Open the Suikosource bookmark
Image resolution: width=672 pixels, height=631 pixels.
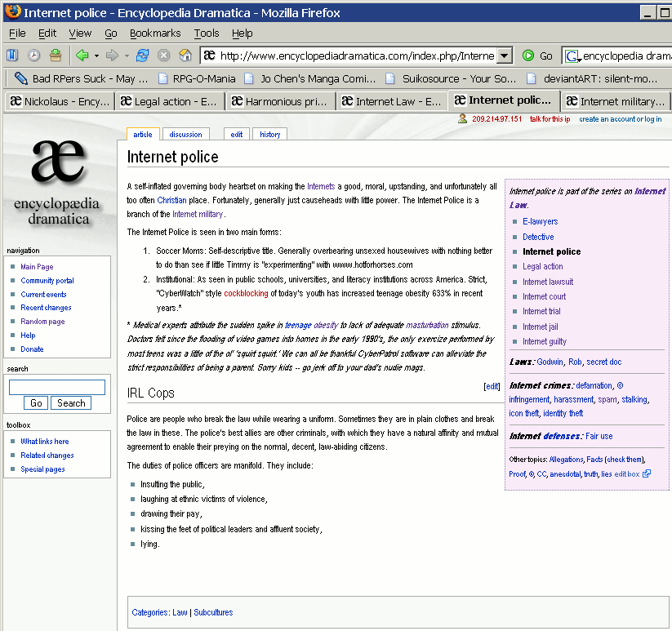click(451, 79)
